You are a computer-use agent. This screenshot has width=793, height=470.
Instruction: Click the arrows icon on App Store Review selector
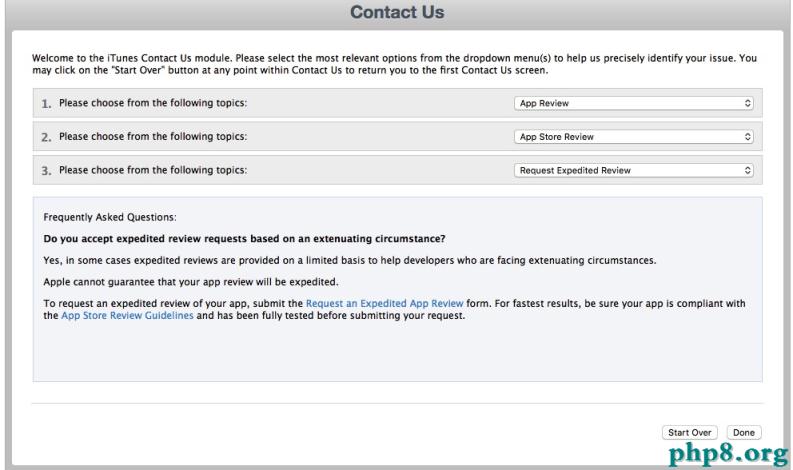tap(747, 136)
